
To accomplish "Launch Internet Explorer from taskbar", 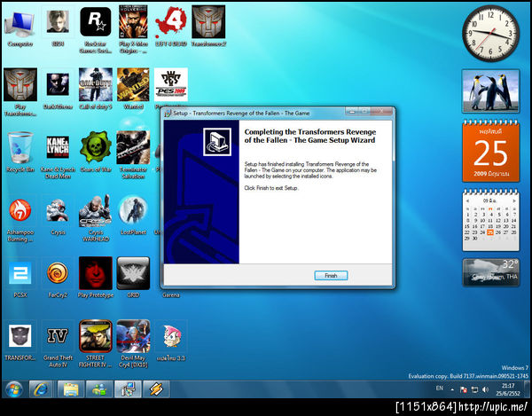I will [x=41, y=389].
